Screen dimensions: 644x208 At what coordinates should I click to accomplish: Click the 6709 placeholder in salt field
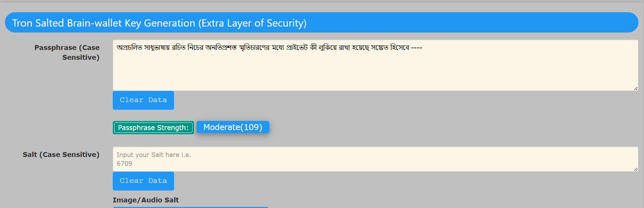pyautogui.click(x=124, y=163)
